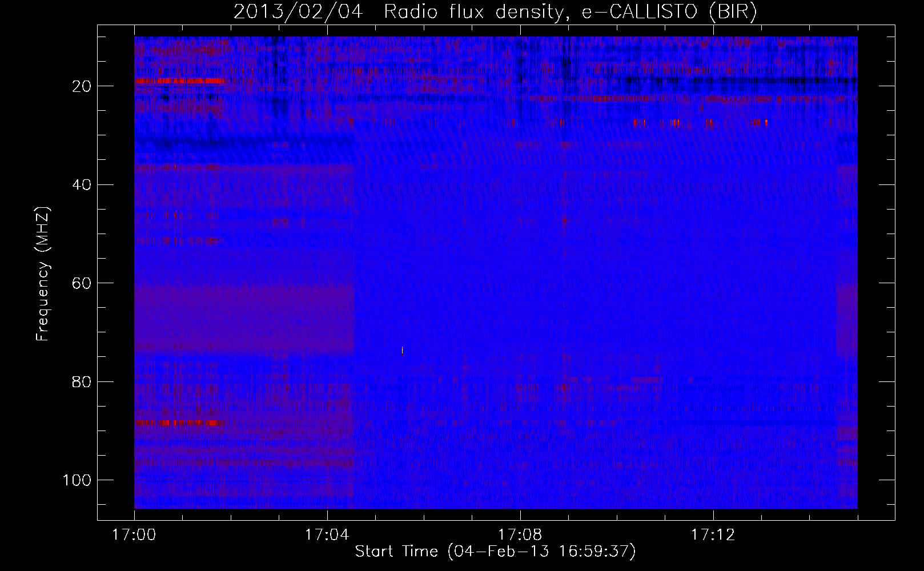Click the bright red emission band near 88 MHz
924x571 pixels.
pyautogui.click(x=180, y=423)
